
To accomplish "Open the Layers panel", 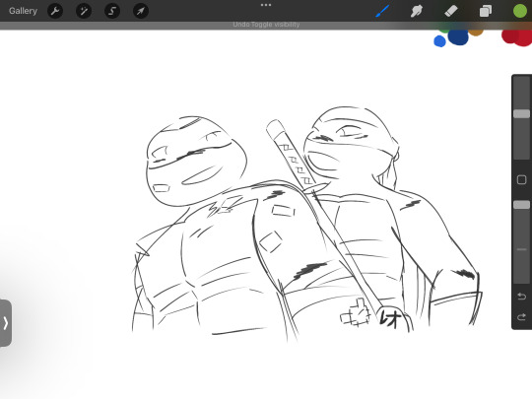I will 485,11.
